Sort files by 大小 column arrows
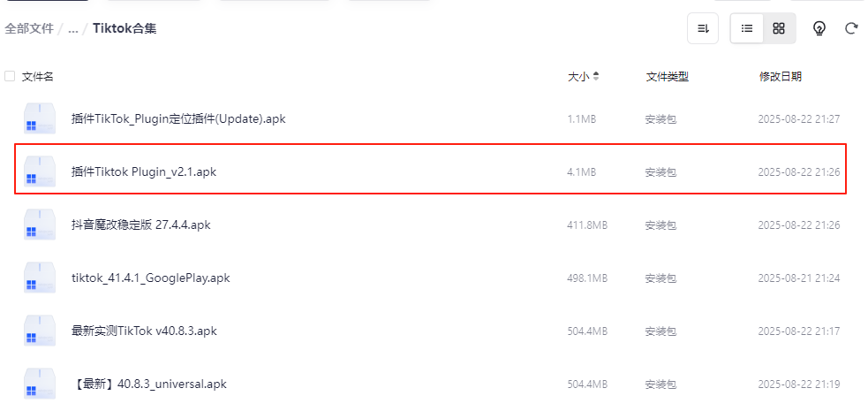This screenshot has width=868, height=411. click(596, 77)
